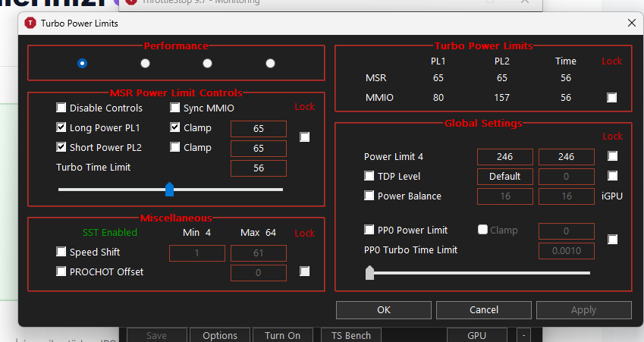Enable the PP0 Power Limit checkbox
This screenshot has width=644, height=342.
369,230
